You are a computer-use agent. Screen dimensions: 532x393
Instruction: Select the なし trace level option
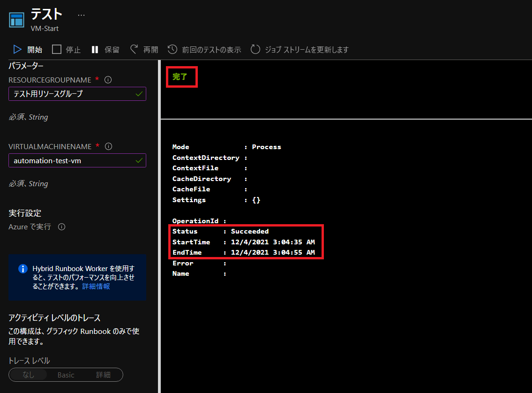[28, 375]
